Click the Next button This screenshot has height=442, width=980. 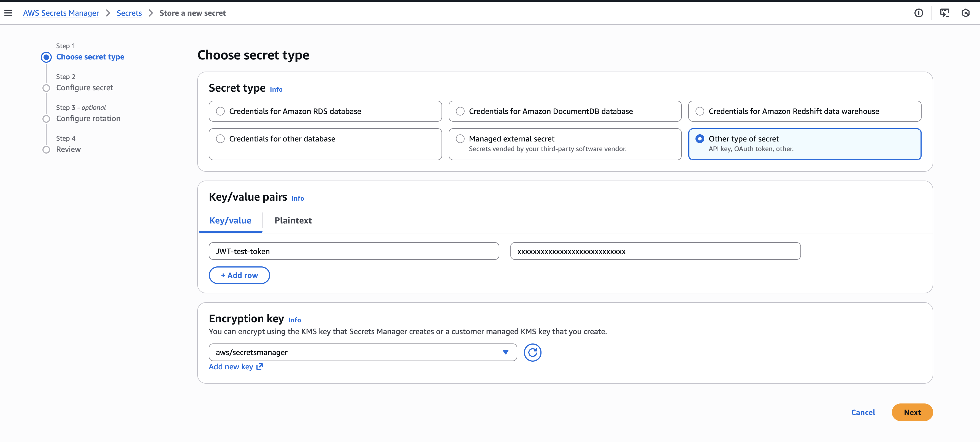[x=912, y=412]
